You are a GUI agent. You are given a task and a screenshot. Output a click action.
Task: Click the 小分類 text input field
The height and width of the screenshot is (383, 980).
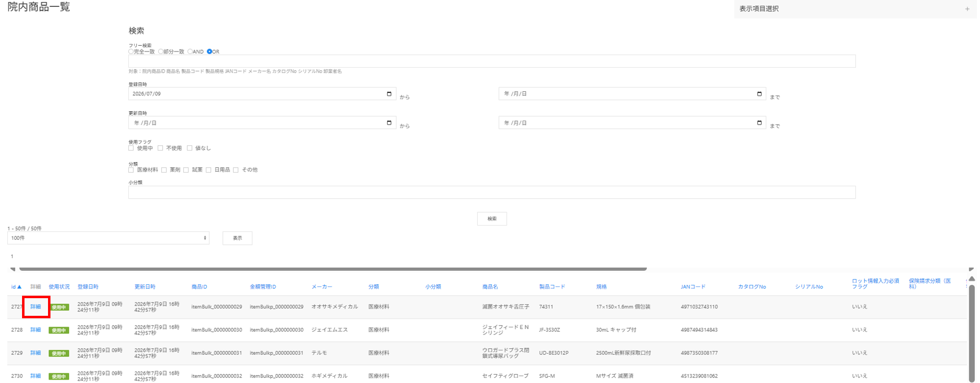pyautogui.click(x=492, y=192)
